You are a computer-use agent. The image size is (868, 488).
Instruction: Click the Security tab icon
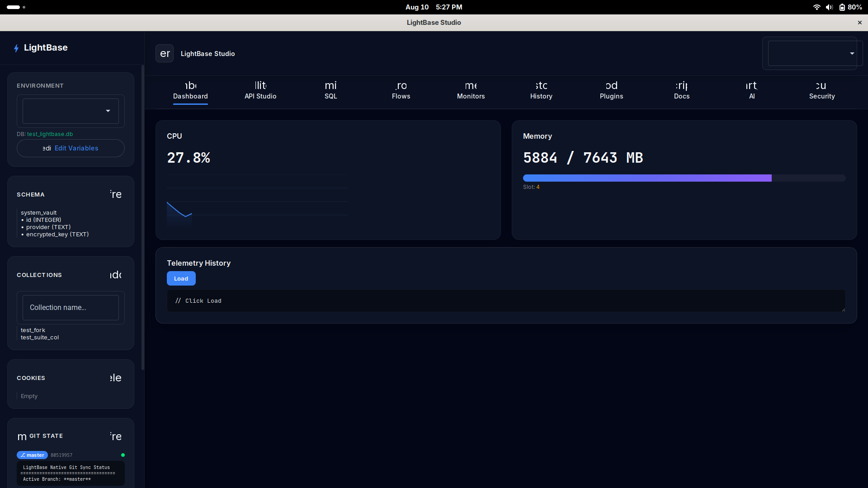click(821, 85)
